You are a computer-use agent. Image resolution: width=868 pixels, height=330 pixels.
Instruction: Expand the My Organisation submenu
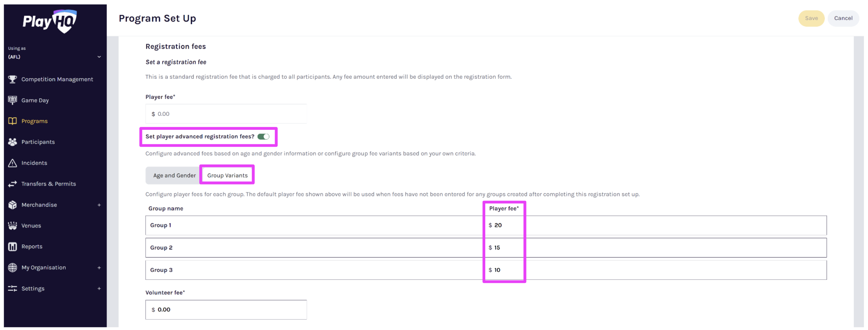pos(99,268)
